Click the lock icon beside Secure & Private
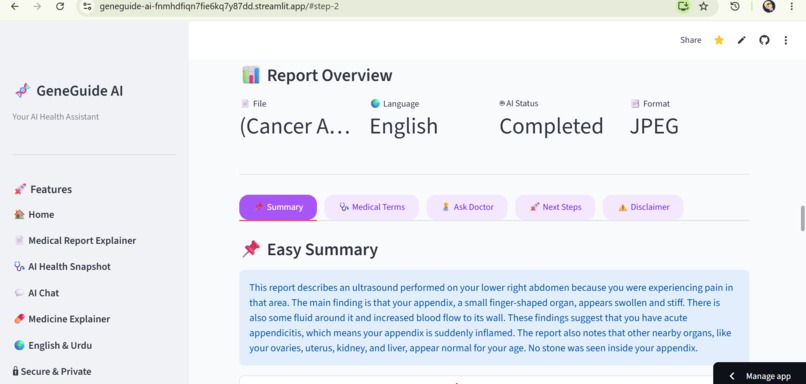806x384 pixels. coord(15,371)
